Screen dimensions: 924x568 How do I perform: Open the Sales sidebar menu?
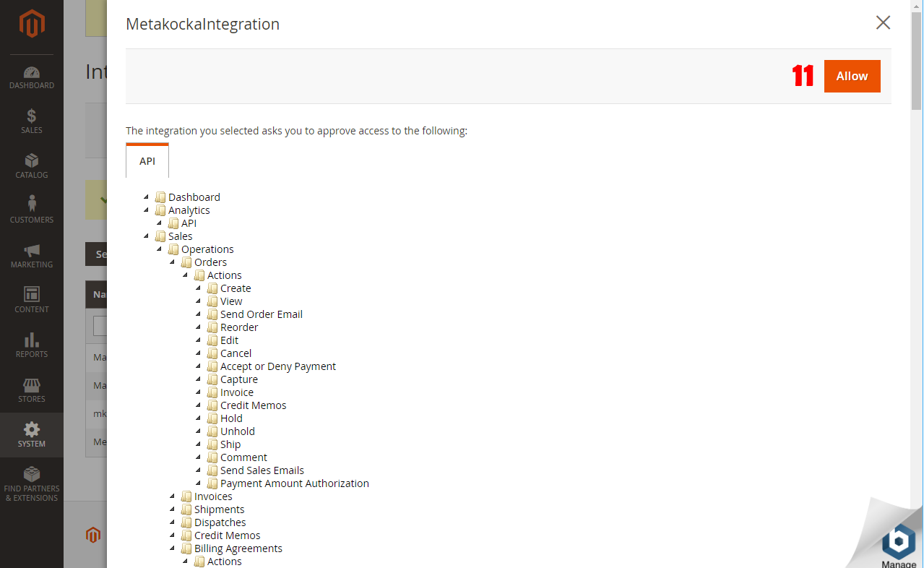coord(32,122)
